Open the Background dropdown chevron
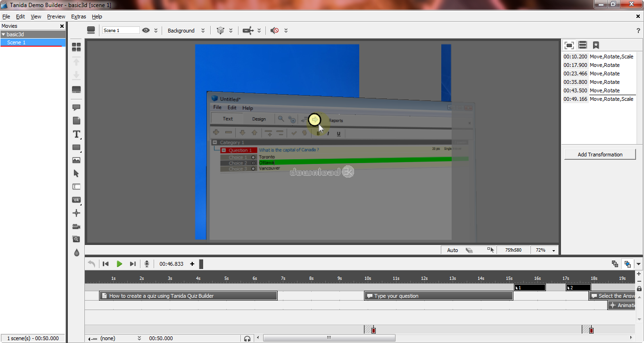644x343 pixels. coord(203,30)
